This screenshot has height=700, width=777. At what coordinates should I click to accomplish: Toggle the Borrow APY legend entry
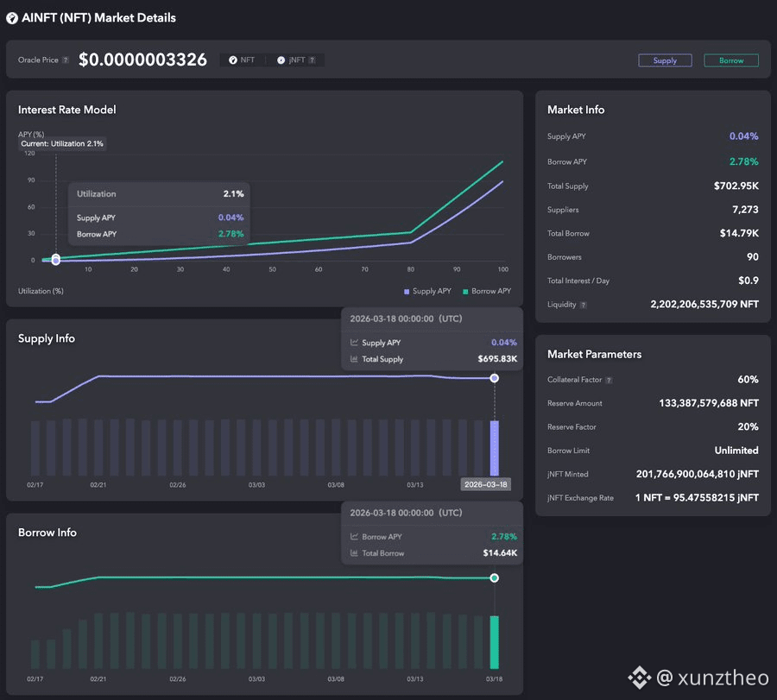click(486, 291)
